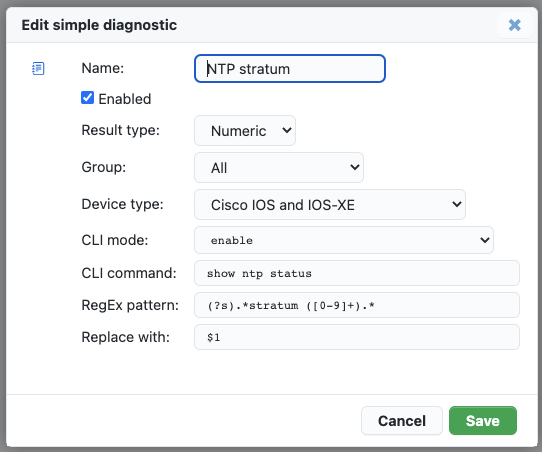Screen dimensions: 542x452
Task: Open the Device type dropdown Cisco IOS
Action: pyautogui.click(x=330, y=205)
